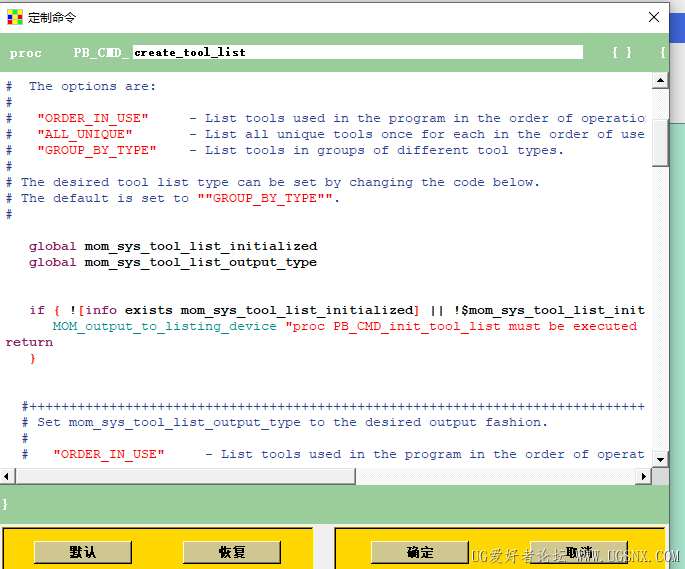Click the "The options are:" comment line
The image size is (685, 569).
point(81,86)
